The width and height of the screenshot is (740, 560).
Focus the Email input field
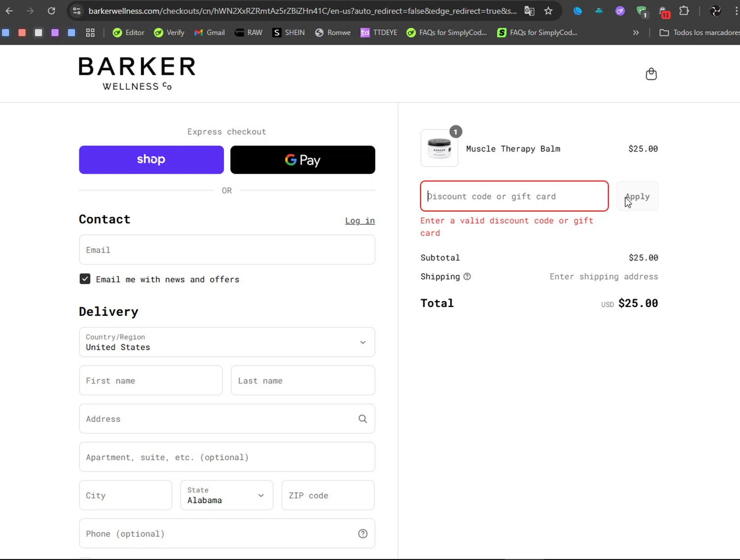click(x=227, y=250)
